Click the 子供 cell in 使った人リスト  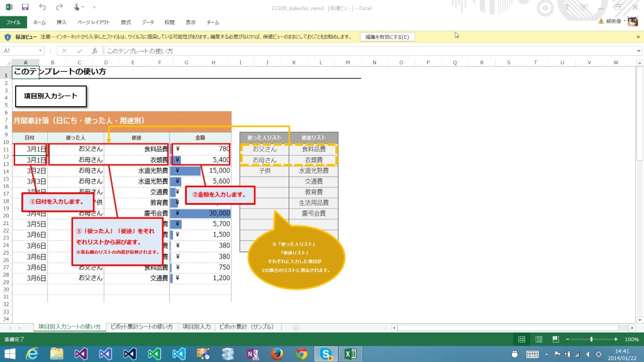[x=265, y=170]
